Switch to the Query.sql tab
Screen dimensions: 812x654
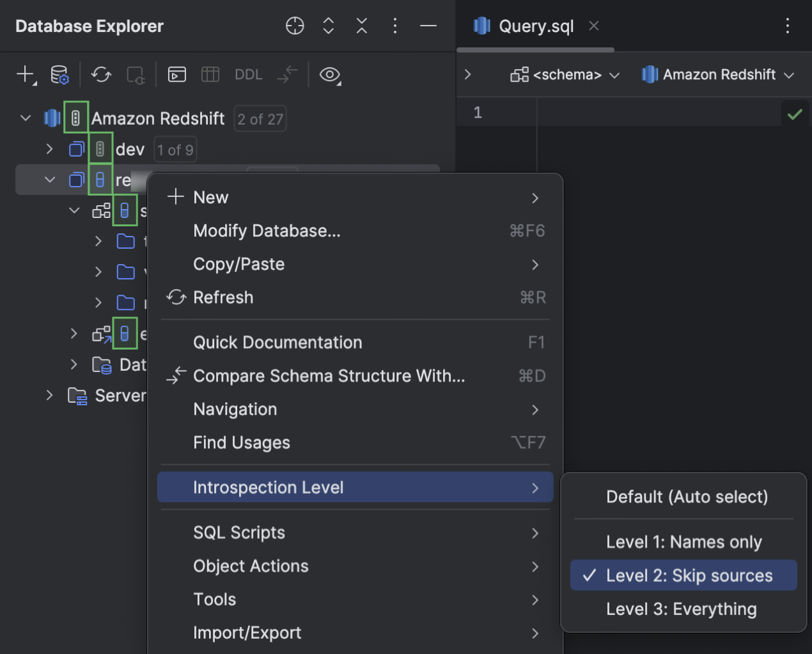535,26
